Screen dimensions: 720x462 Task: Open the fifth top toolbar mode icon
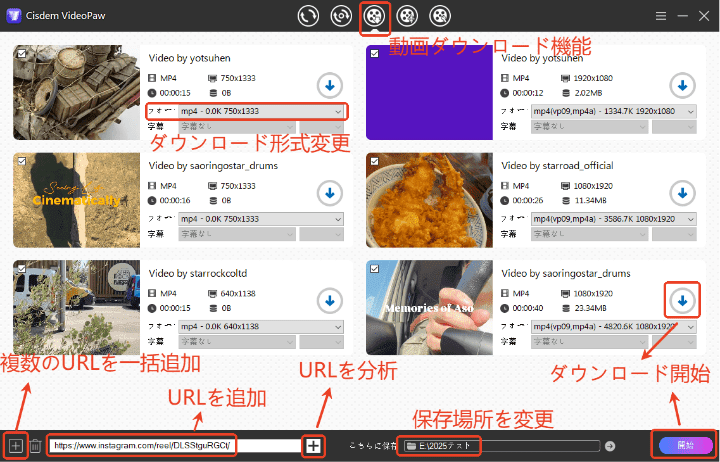[x=440, y=16]
